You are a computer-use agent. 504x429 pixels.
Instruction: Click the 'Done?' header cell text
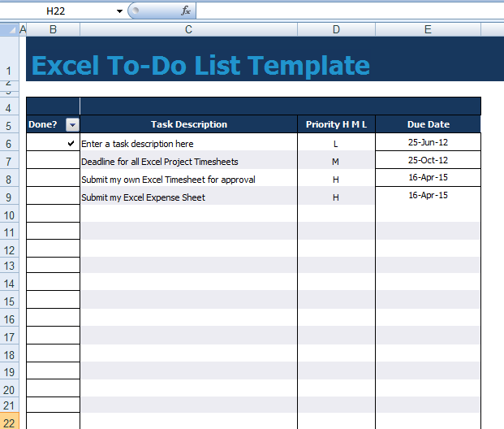click(42, 124)
